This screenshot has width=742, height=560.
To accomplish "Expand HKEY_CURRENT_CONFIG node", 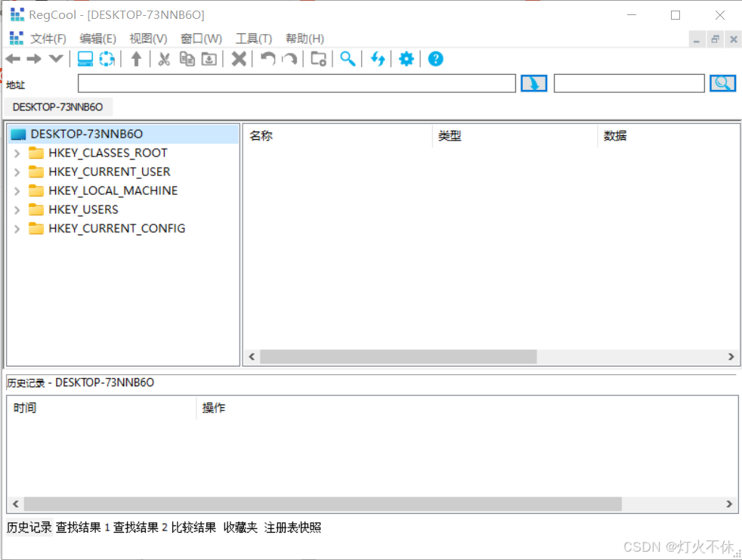I will pos(17,229).
